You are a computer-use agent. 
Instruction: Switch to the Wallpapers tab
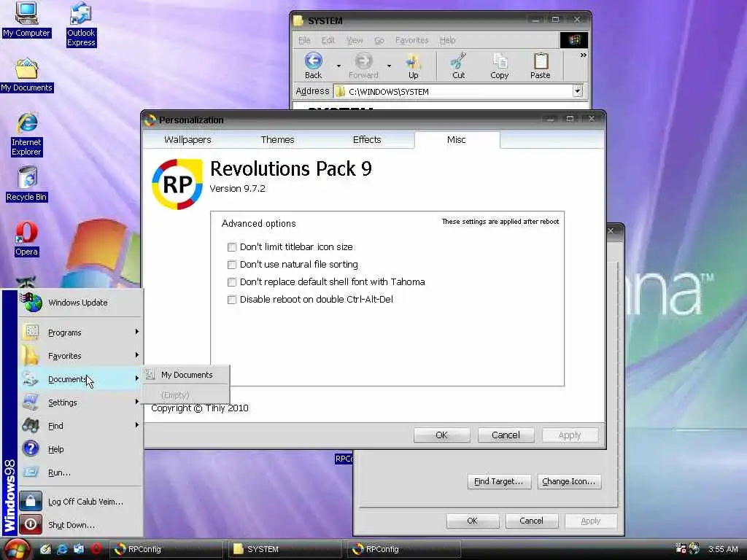187,139
